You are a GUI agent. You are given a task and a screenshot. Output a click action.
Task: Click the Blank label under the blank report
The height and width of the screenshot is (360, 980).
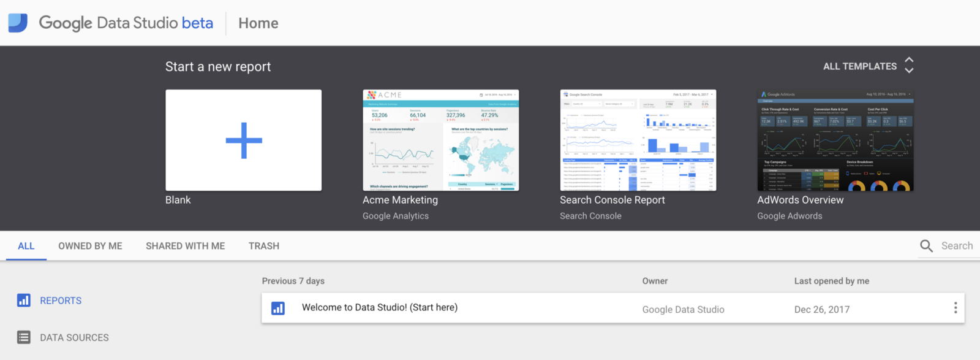point(178,200)
